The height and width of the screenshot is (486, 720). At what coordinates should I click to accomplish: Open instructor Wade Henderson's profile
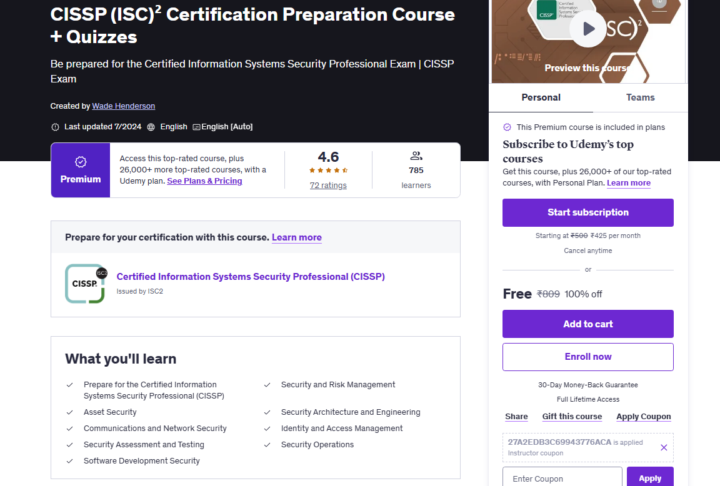pos(124,106)
